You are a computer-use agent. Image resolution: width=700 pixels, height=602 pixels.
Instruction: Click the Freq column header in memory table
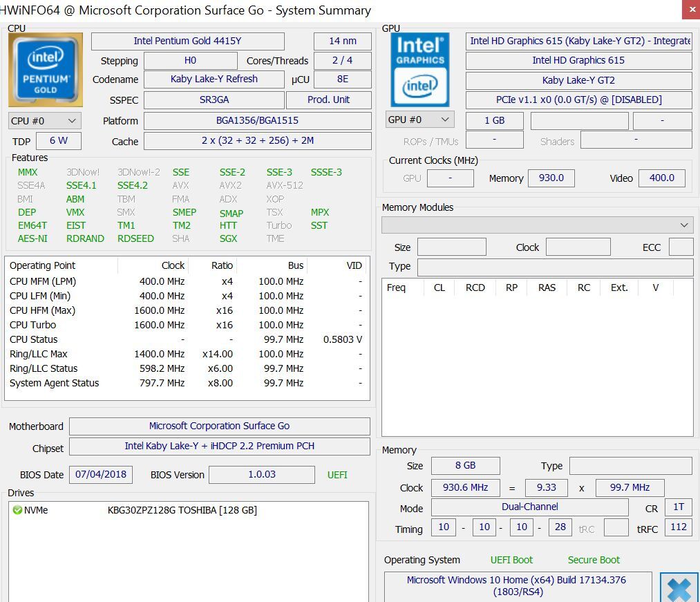point(396,288)
